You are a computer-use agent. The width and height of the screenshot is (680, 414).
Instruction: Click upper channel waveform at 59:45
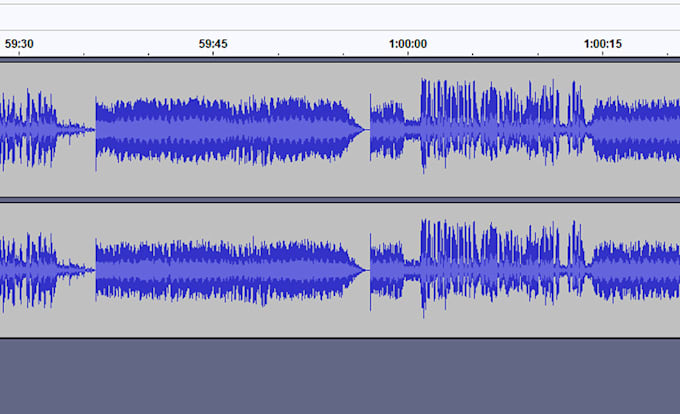tap(213, 130)
